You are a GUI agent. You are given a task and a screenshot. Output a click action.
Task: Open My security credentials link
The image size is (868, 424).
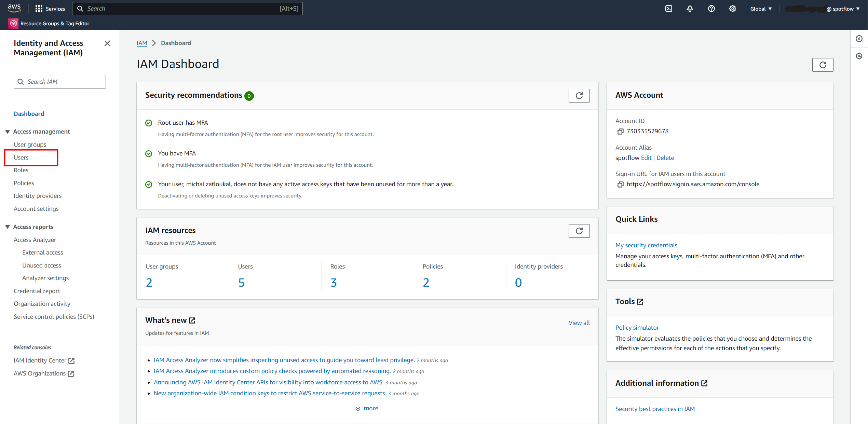646,245
